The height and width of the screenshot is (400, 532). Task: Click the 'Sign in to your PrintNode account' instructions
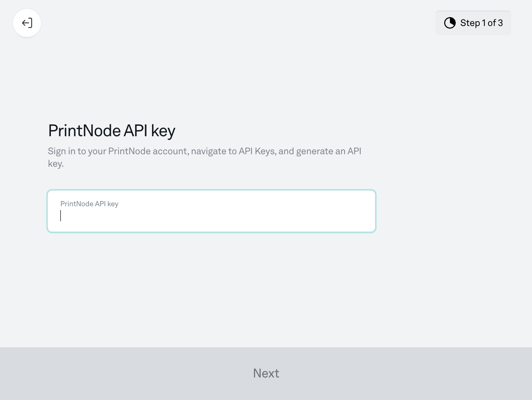(204, 157)
